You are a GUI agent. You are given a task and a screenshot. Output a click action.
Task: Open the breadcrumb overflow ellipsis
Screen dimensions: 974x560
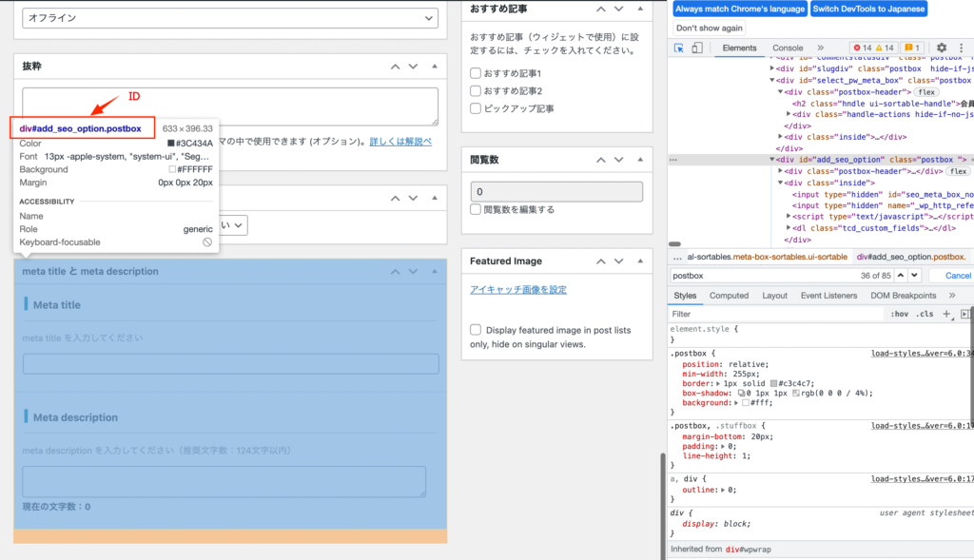click(x=677, y=257)
